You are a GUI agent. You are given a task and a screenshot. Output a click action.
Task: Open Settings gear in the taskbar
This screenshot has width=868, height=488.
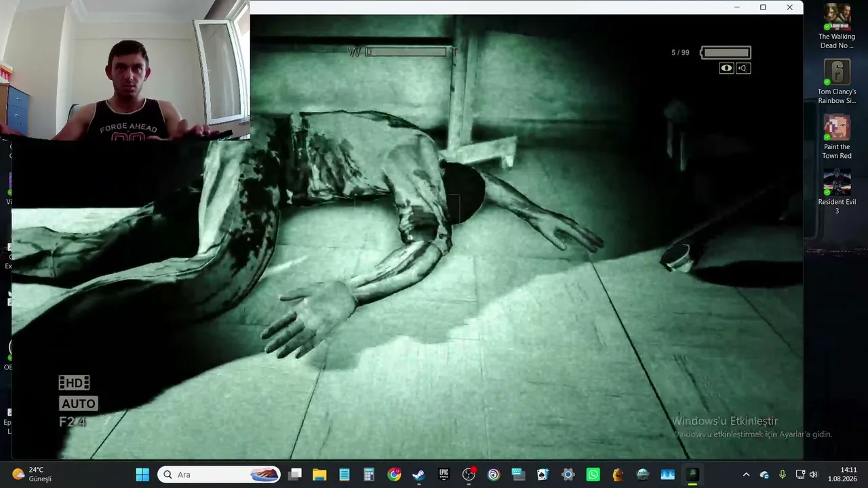568,474
